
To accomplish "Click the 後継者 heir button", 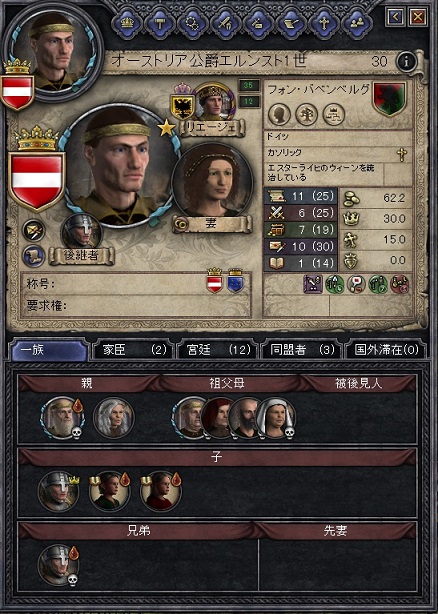I will 81,256.
